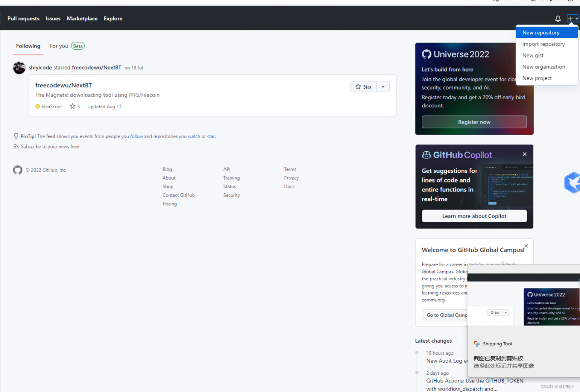Choose Import repository menu entry
This screenshot has width=580, height=392.
(x=547, y=44)
